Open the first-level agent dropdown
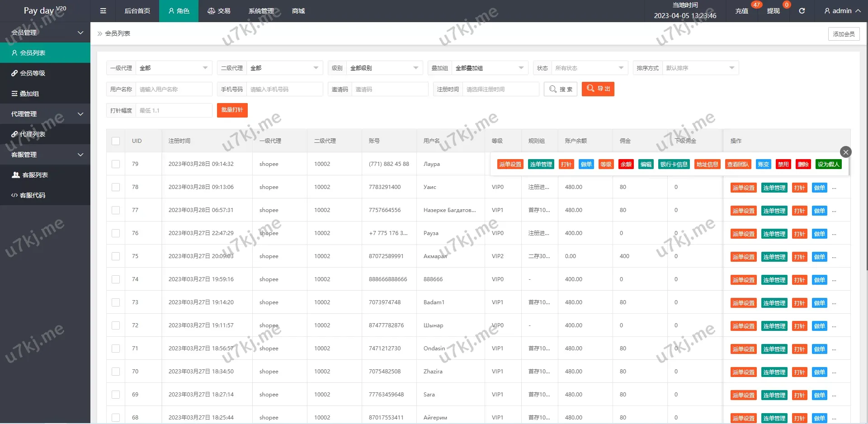868x424 pixels. click(x=174, y=68)
